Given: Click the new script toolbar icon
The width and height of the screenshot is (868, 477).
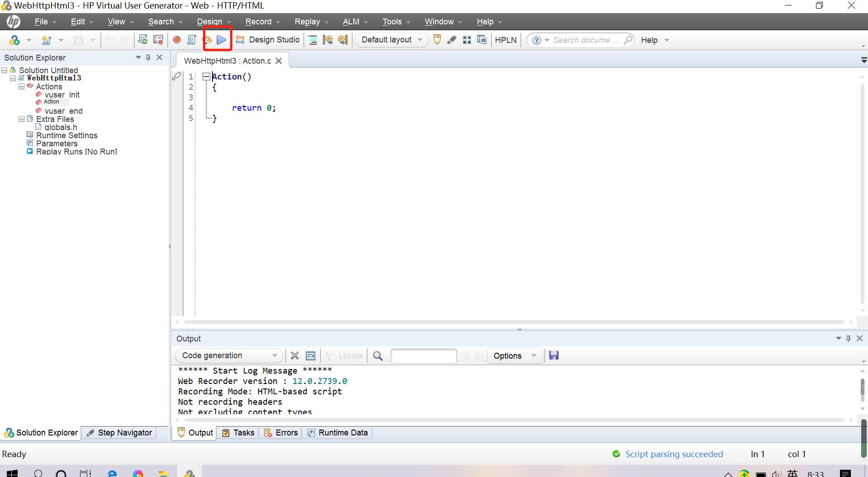Looking at the screenshot, I should click(x=46, y=40).
